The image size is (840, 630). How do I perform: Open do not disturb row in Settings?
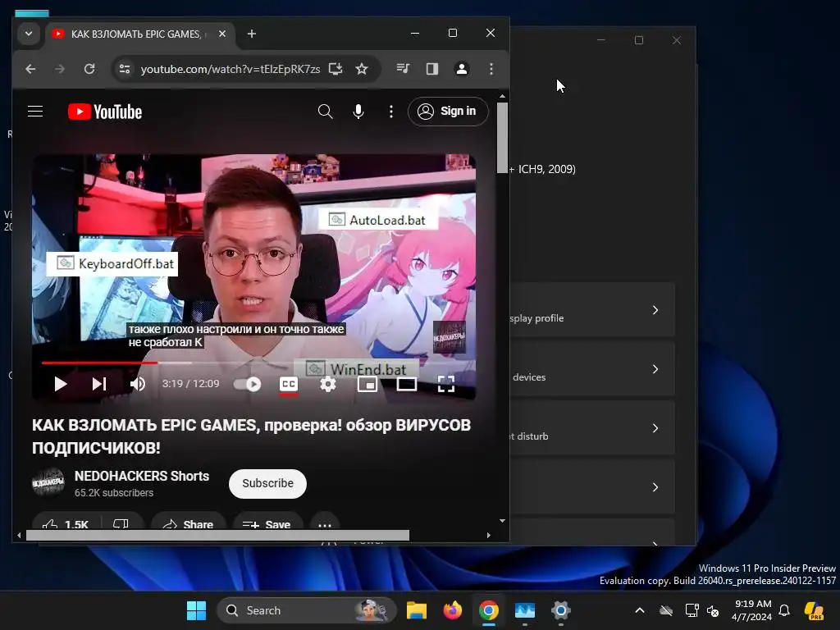click(592, 427)
